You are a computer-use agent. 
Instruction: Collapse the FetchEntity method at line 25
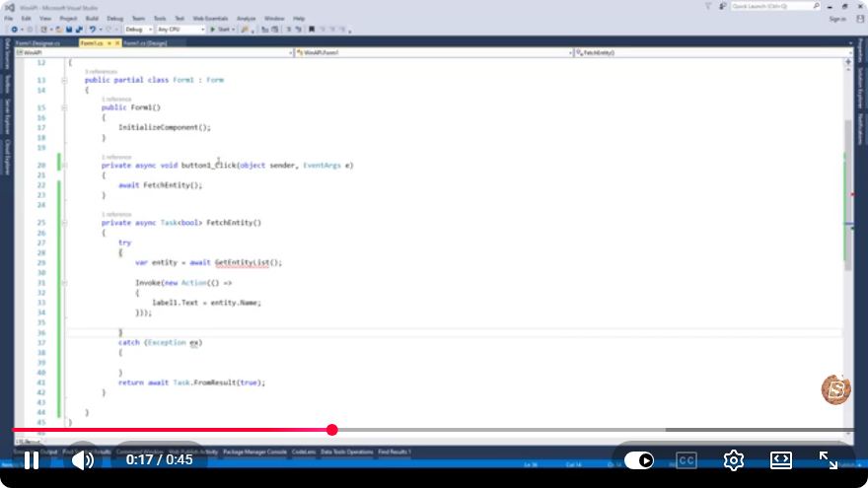pyautogui.click(x=64, y=223)
